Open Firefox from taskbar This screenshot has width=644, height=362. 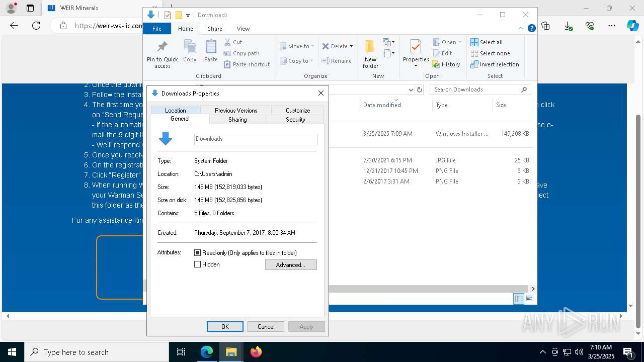[x=256, y=352]
